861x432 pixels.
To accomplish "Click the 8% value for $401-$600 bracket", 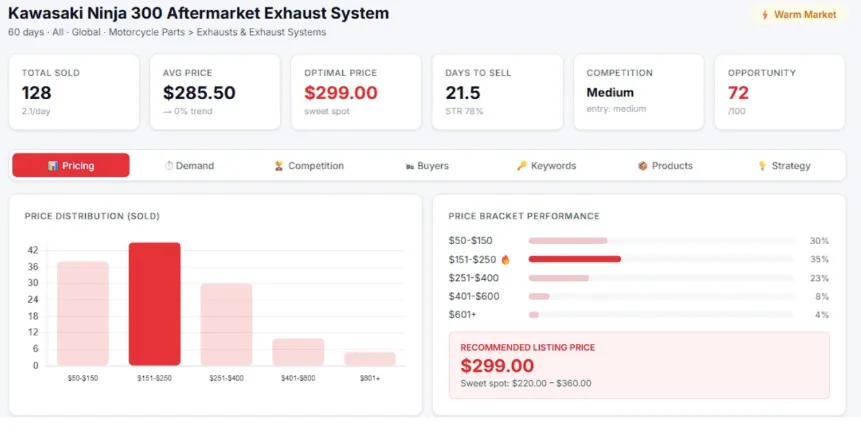I will (x=822, y=297).
